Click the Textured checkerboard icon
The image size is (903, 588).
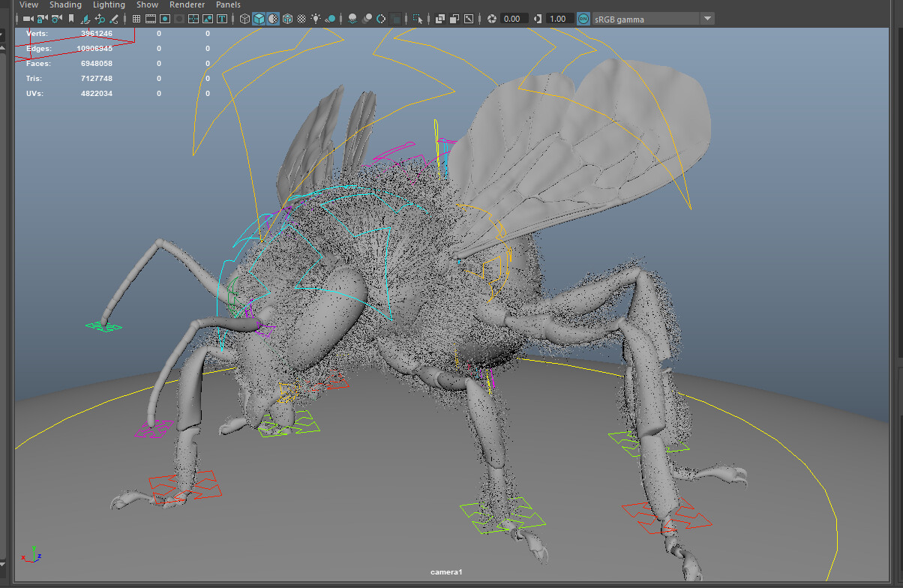coord(301,19)
